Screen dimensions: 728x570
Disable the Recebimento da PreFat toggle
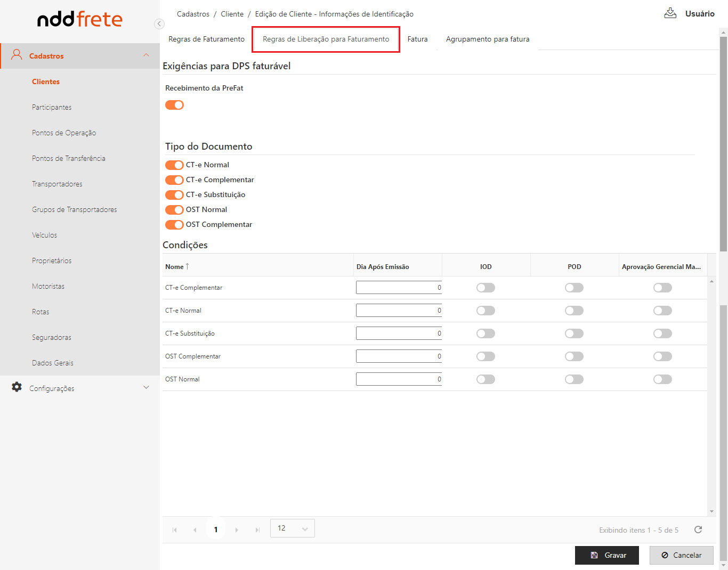pyautogui.click(x=174, y=105)
